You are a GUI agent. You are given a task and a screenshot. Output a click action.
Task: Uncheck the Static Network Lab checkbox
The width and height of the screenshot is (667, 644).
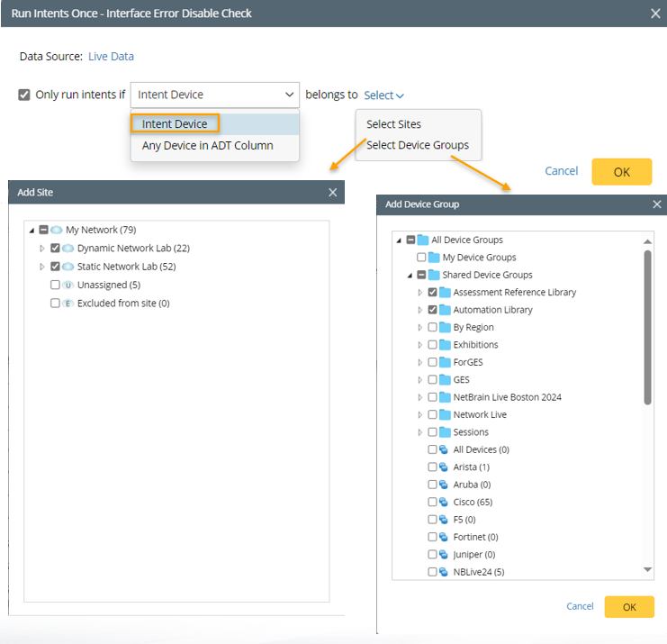point(56,267)
